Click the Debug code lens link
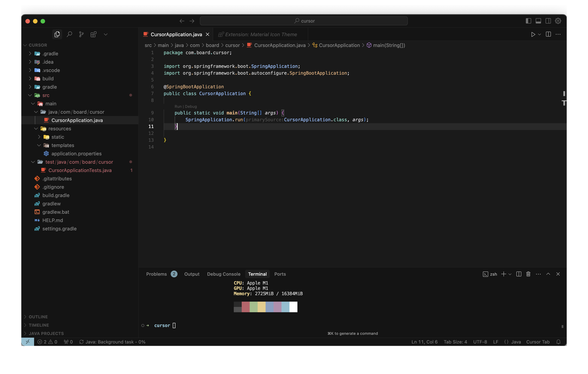Image resolution: width=588 pixels, height=374 pixels. click(191, 106)
